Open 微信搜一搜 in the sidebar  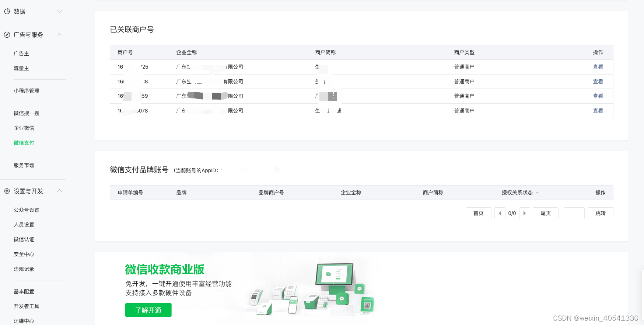[x=27, y=113]
